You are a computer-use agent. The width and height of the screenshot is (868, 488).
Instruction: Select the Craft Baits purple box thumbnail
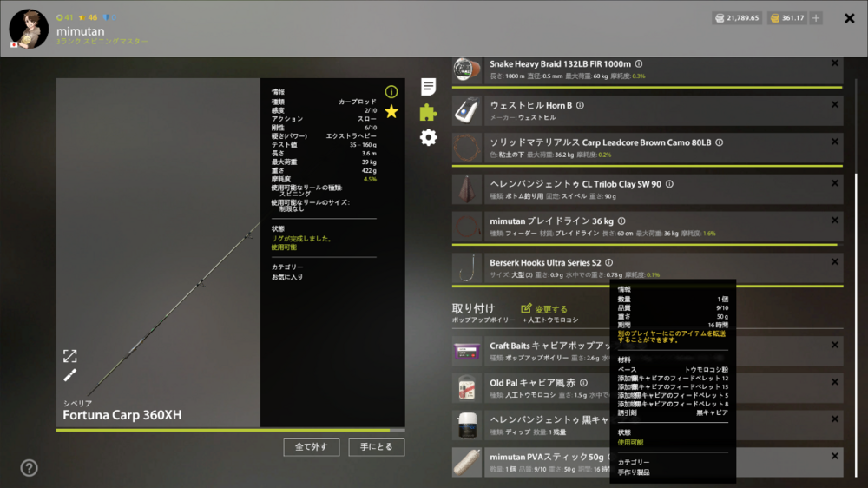tap(467, 351)
